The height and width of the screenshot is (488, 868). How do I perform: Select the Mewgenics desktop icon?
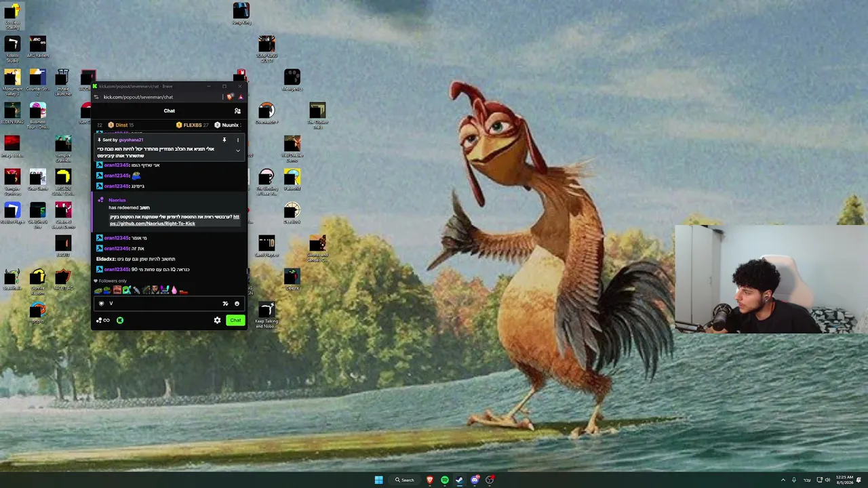click(x=292, y=81)
